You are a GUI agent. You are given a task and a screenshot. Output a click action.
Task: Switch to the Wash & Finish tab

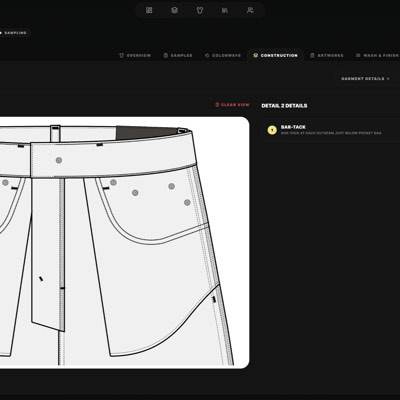(x=377, y=55)
